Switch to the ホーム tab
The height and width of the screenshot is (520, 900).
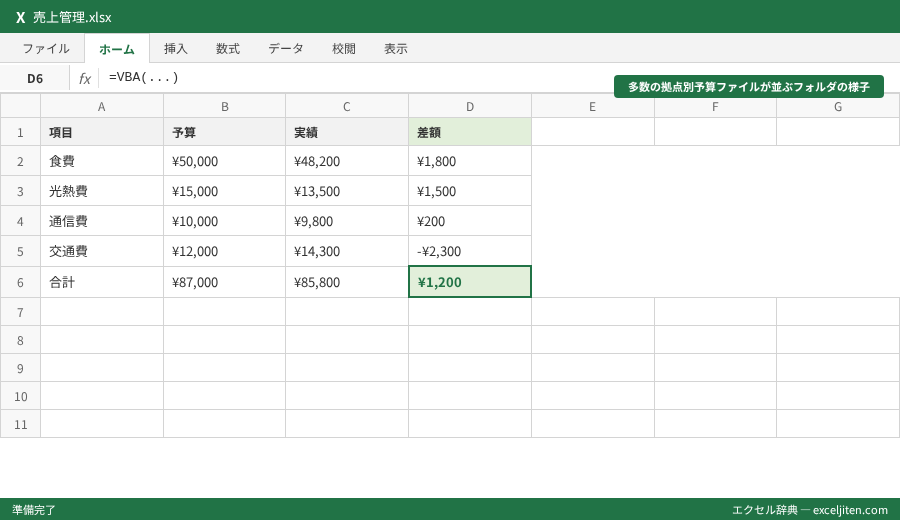[117, 49]
